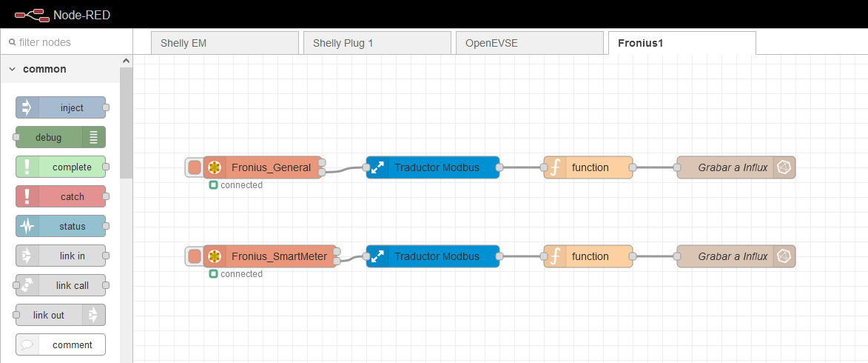Click the output port of top Traductor Modbus

click(499, 167)
